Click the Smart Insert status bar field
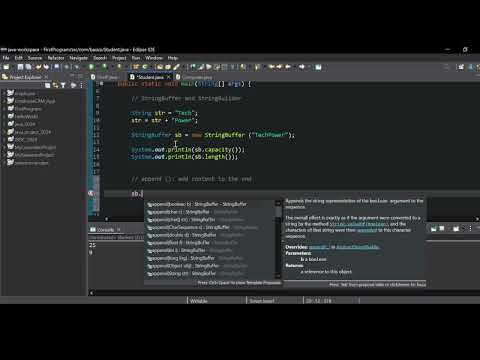This screenshot has width=480, height=360. (x=262, y=301)
